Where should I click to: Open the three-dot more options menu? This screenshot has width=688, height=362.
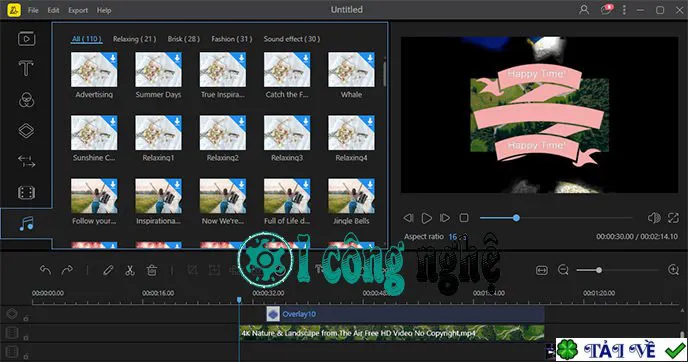tap(624, 10)
